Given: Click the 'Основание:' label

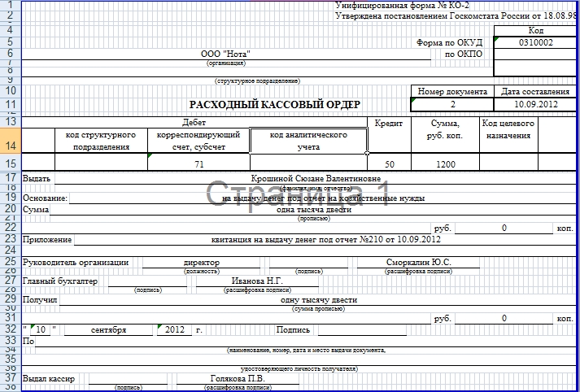Looking at the screenshot, I should [45, 198].
